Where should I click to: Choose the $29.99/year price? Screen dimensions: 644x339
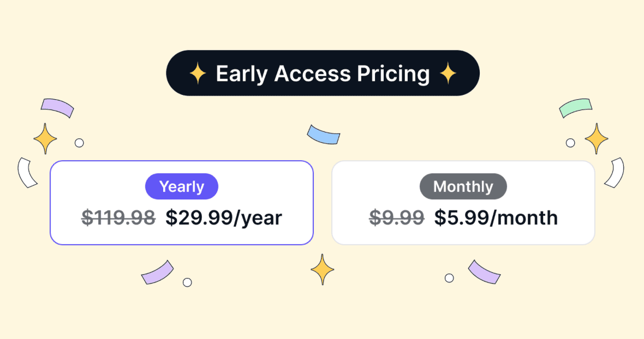pyautogui.click(x=224, y=218)
